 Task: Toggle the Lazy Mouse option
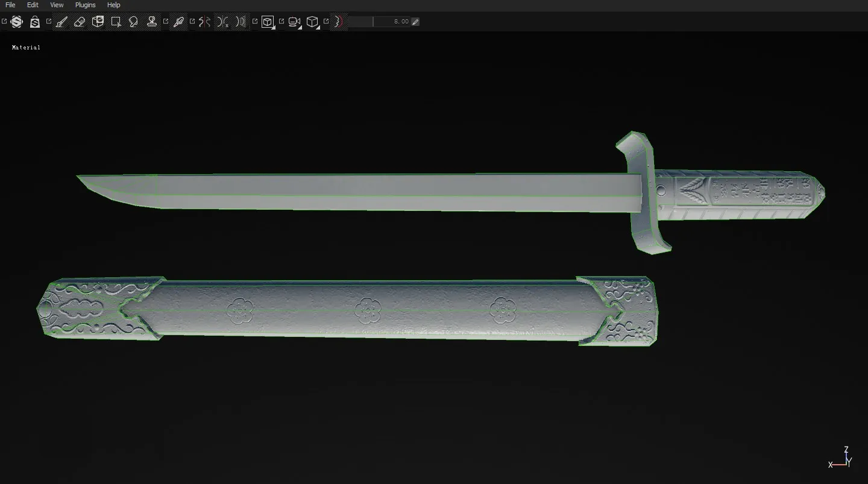click(338, 22)
